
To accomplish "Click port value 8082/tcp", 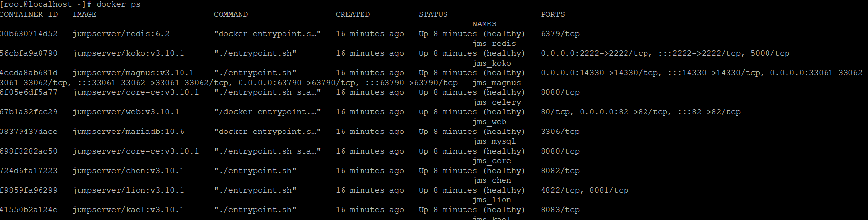I will click(560, 171).
